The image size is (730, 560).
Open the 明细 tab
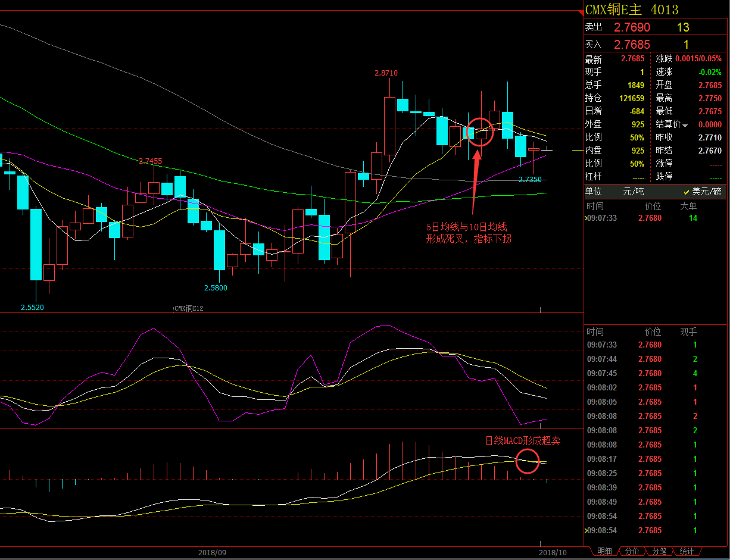pos(604,552)
